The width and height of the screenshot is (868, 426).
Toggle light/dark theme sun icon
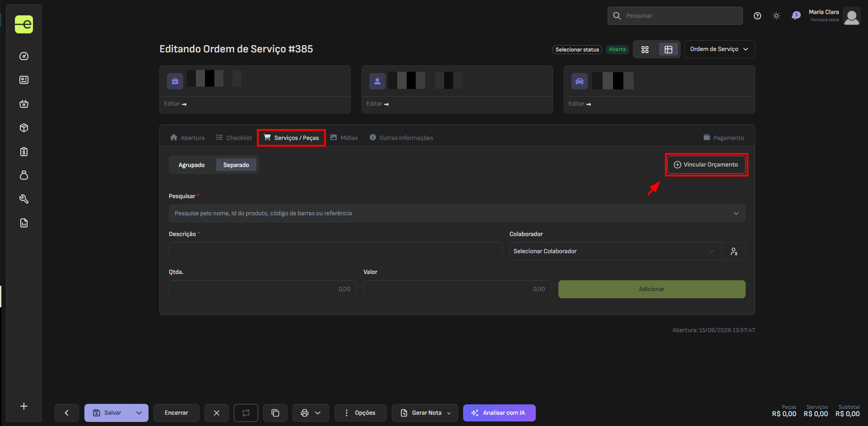coord(776,16)
